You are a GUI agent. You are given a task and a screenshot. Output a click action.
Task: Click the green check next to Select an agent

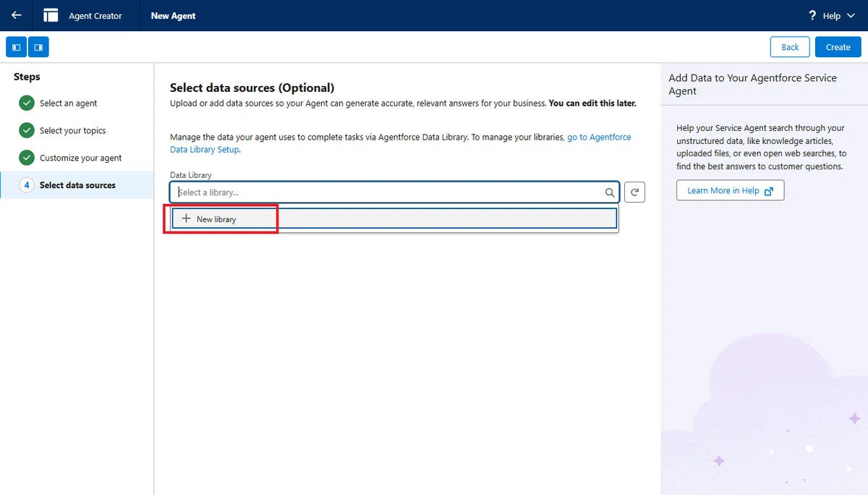pos(27,103)
